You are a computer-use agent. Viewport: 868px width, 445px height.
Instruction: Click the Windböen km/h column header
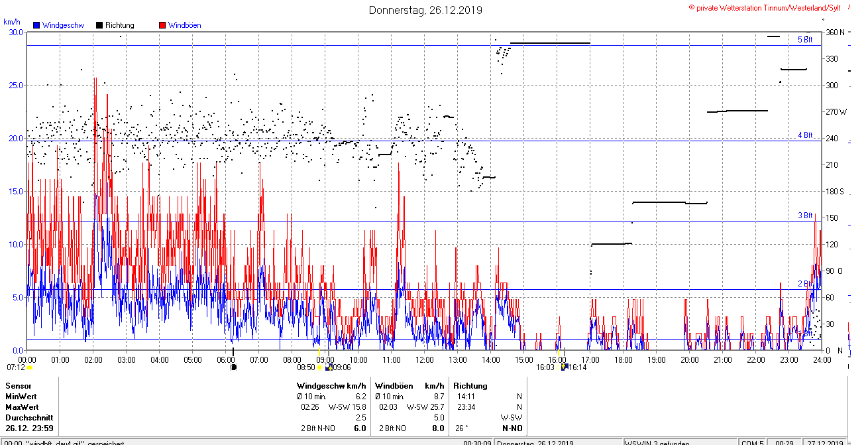[x=409, y=385]
